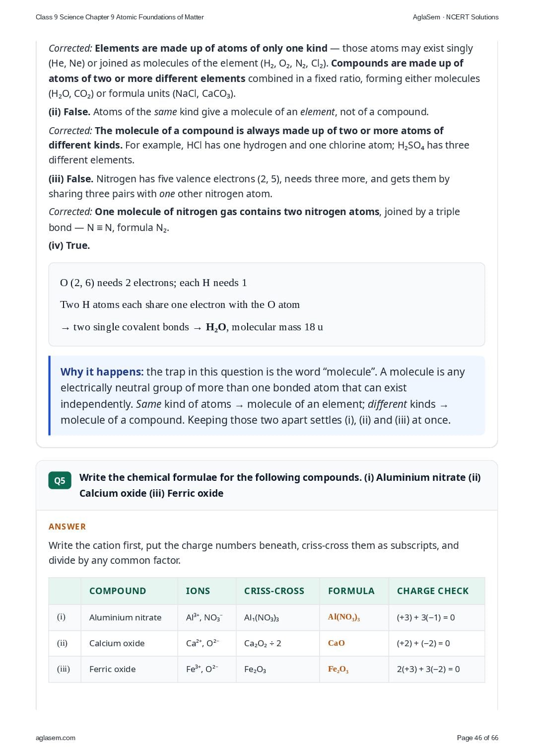Click the green Q5 question badge
The height and width of the screenshot is (756, 534).
60,480
